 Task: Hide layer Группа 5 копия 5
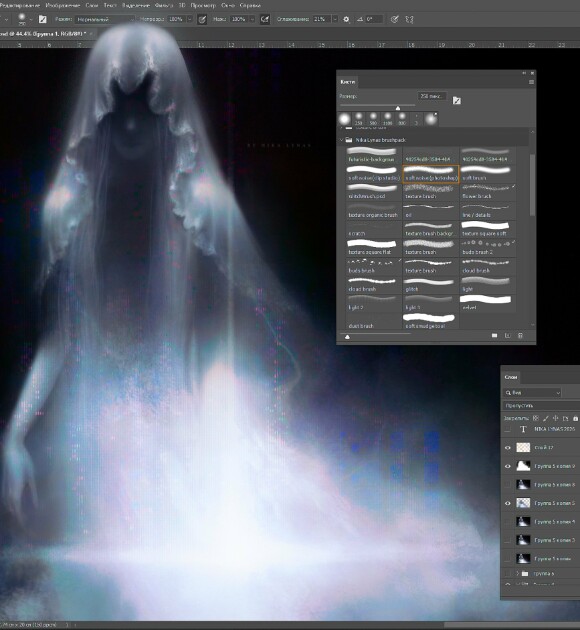(x=508, y=503)
